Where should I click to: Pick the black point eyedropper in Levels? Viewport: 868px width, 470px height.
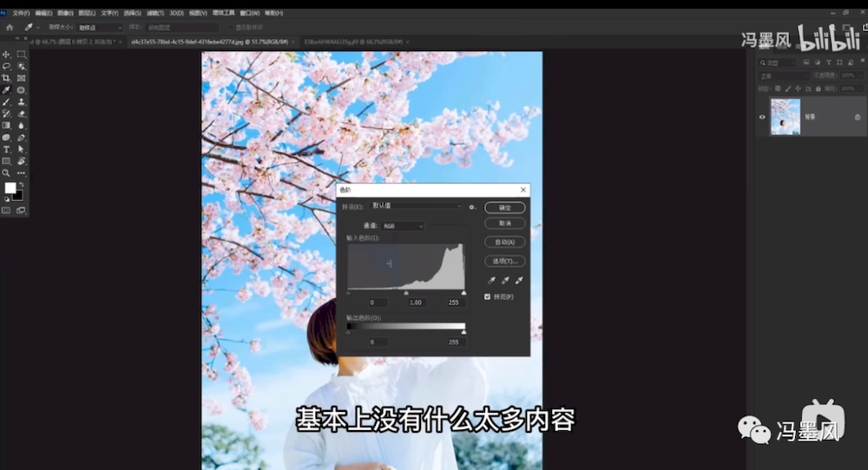coord(491,280)
